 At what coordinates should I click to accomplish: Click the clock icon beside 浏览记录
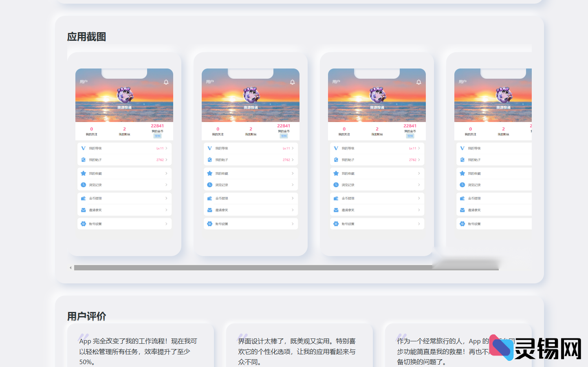(x=83, y=185)
